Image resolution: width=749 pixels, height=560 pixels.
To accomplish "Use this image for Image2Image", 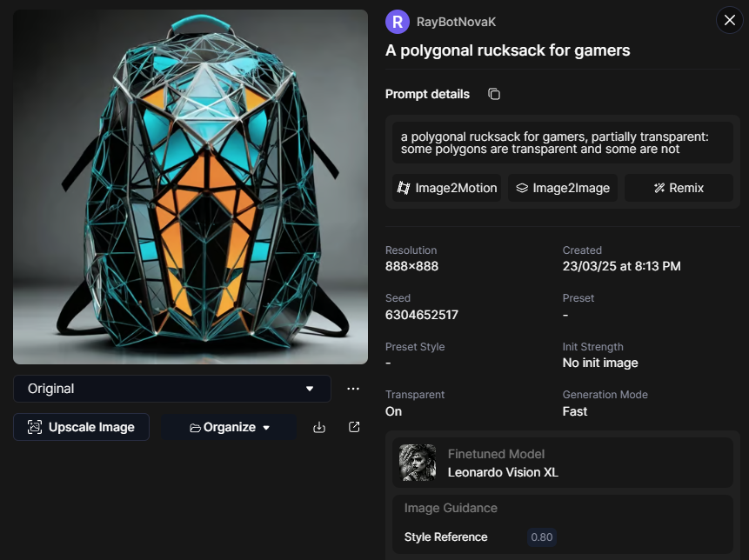I will (562, 188).
